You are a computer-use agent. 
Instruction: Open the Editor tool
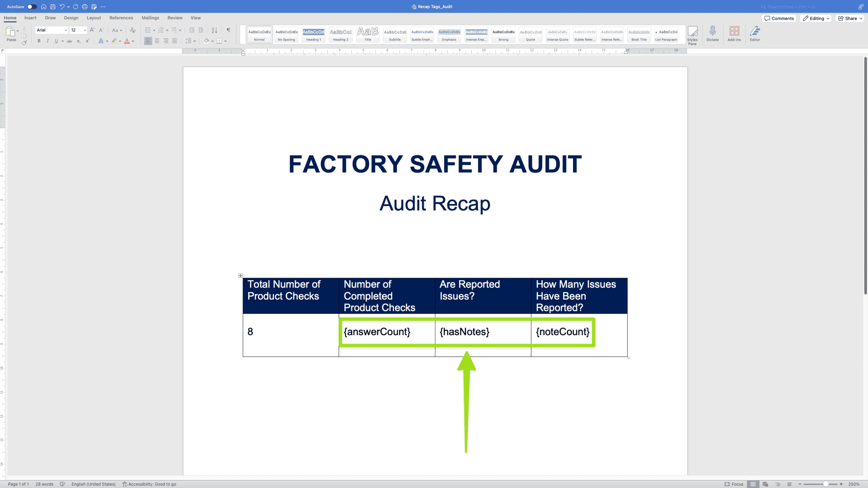coord(754,34)
